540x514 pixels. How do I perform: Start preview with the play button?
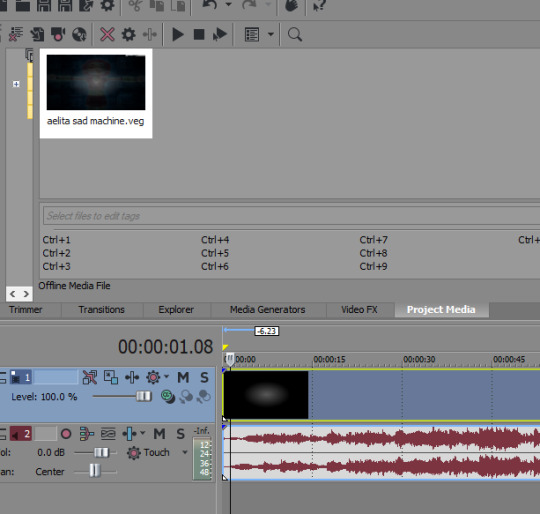(178, 34)
